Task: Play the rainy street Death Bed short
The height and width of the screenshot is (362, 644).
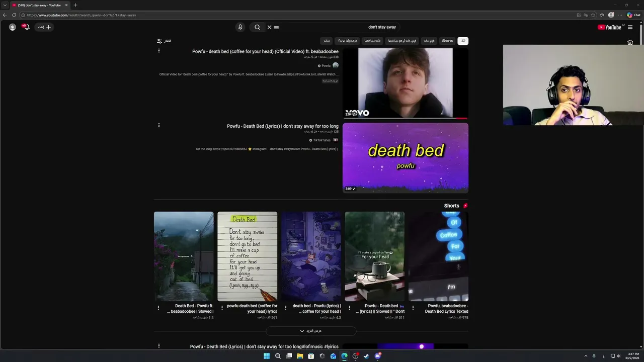Action: click(184, 256)
